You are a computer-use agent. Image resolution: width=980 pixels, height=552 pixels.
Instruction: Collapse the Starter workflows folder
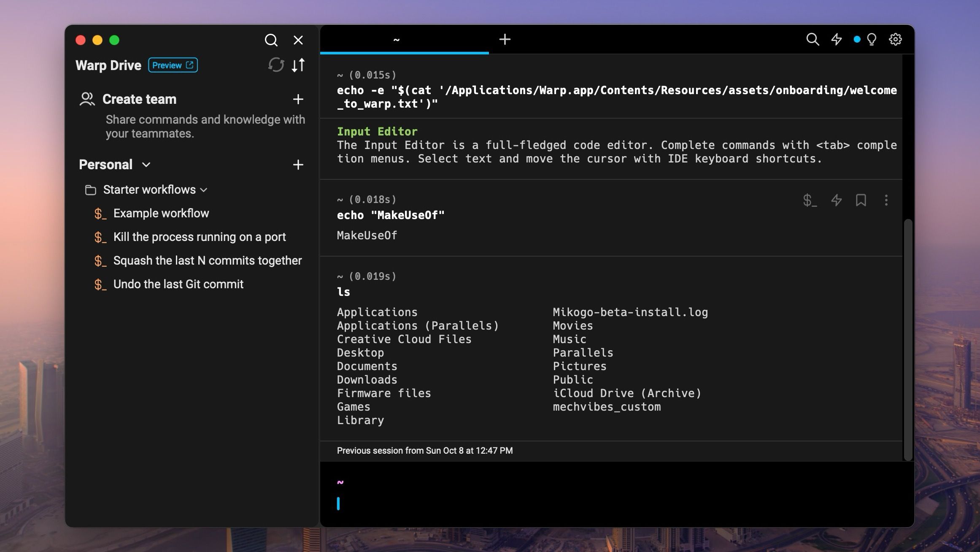204,190
